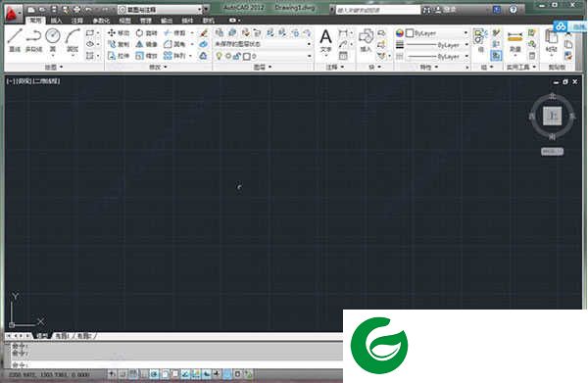Screen dimensions: 588x383
Task: Expand the 图层 panel title
Action: 263,67
